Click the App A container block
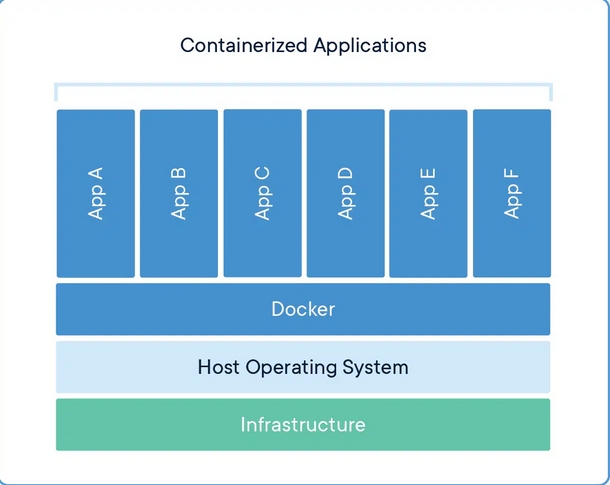This screenshot has width=610, height=485. tap(96, 193)
